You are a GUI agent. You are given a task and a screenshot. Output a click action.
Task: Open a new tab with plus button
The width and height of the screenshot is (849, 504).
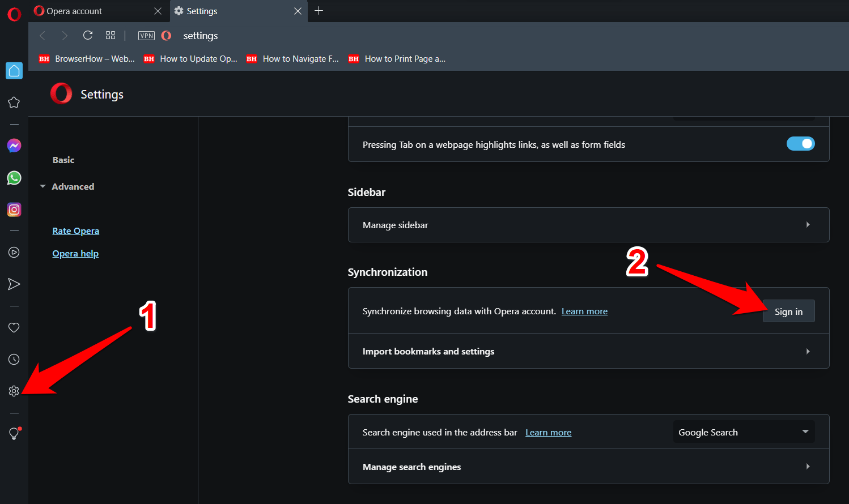click(319, 11)
